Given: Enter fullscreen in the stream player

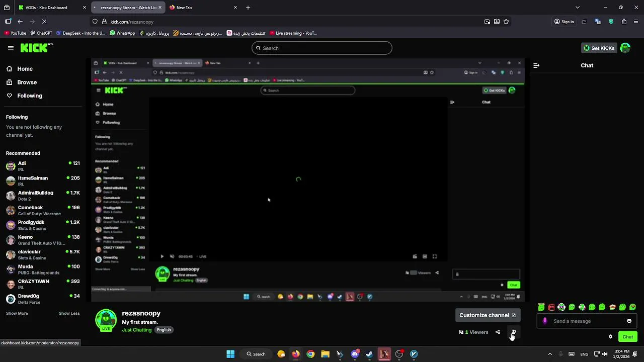Looking at the screenshot, I should tap(435, 256).
